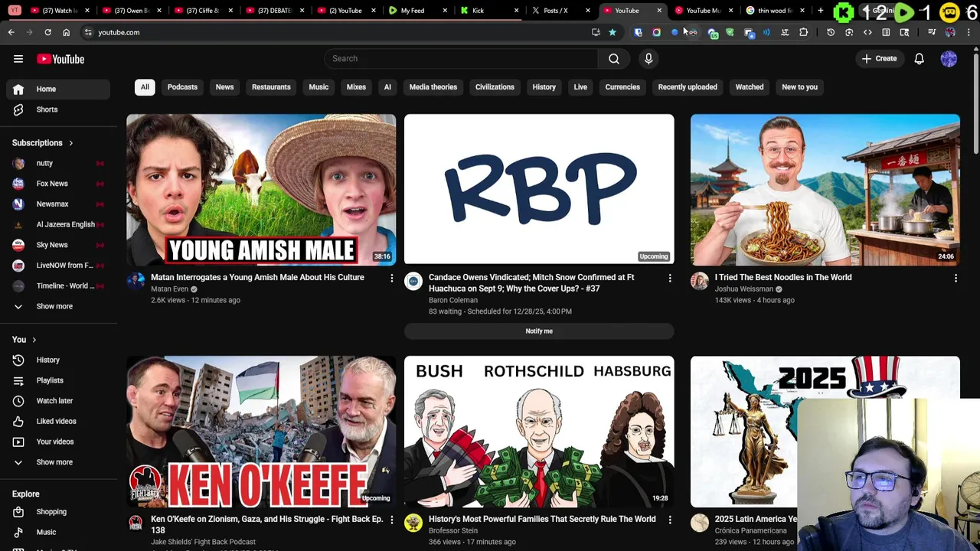Click the YouTube logo
Image resolution: width=980 pixels, height=551 pixels.
60,59
